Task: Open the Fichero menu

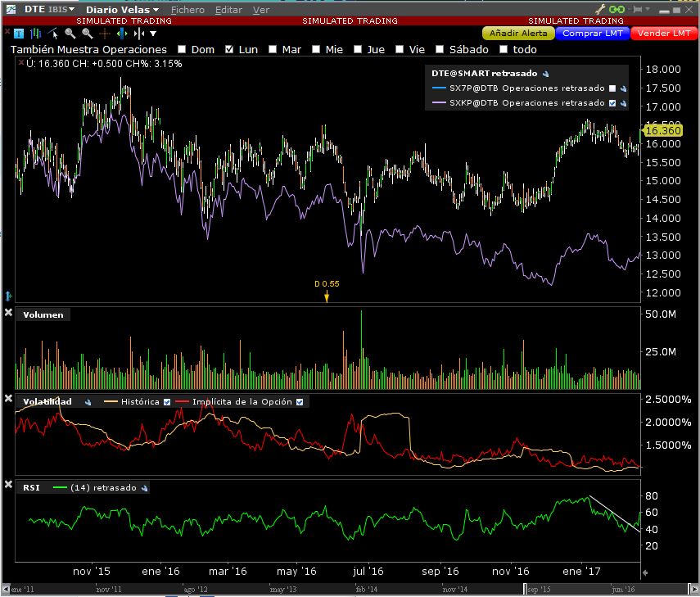Action: click(x=187, y=9)
